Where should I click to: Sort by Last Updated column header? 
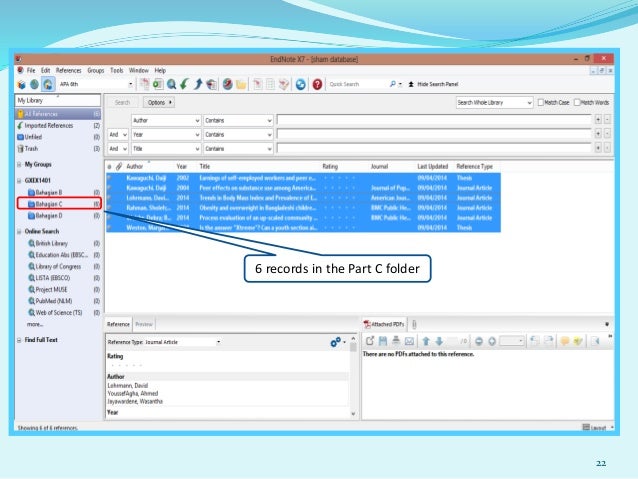(432, 166)
